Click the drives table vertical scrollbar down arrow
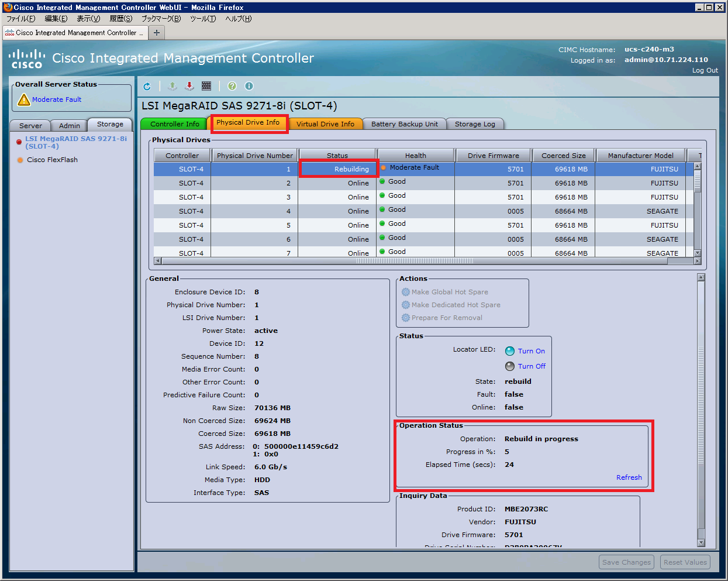Screen dimensions: 728x581 [697, 253]
